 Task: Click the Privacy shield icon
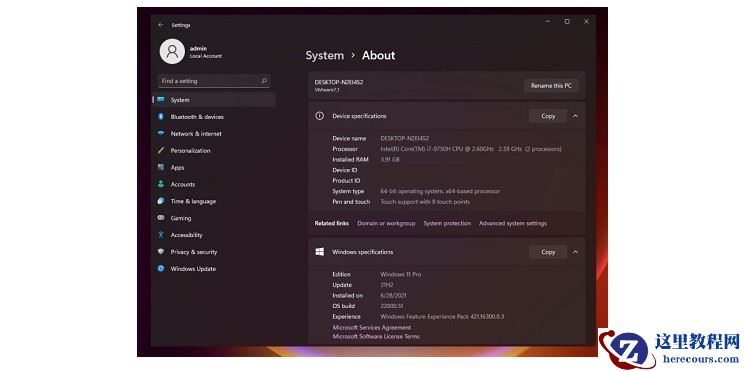tap(161, 252)
